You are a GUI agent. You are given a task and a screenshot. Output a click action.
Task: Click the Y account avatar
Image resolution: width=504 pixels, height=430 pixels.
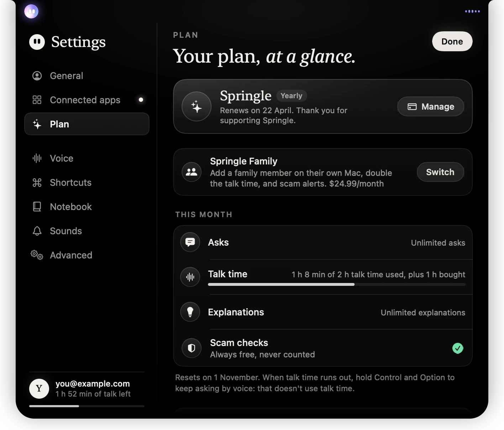[39, 389]
